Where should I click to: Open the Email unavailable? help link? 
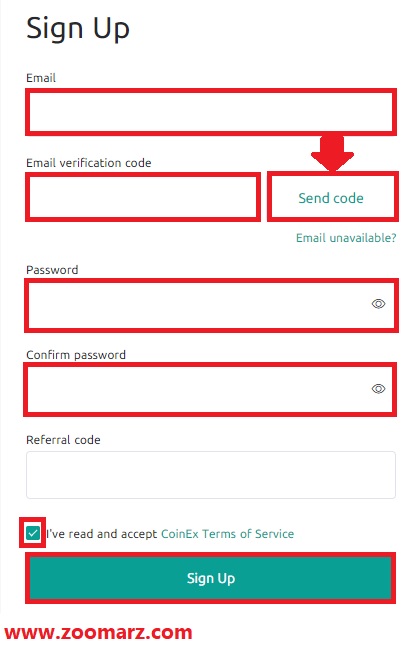coord(346,238)
